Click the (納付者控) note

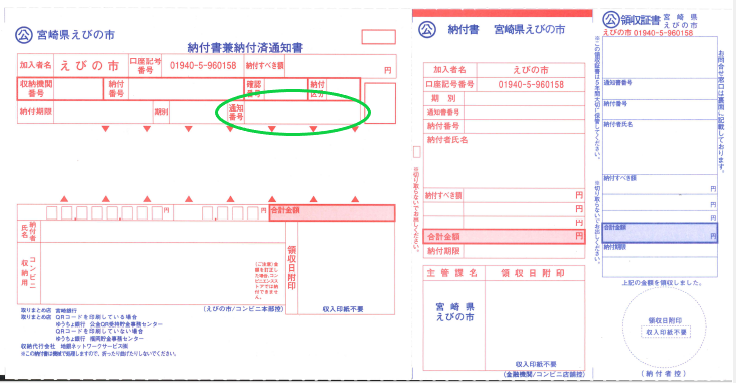coord(663,374)
